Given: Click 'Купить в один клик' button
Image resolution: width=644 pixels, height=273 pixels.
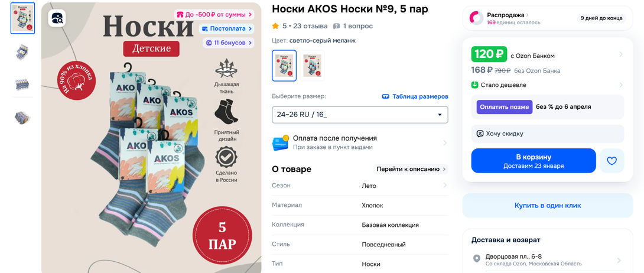Looking at the screenshot, I should click(548, 206).
